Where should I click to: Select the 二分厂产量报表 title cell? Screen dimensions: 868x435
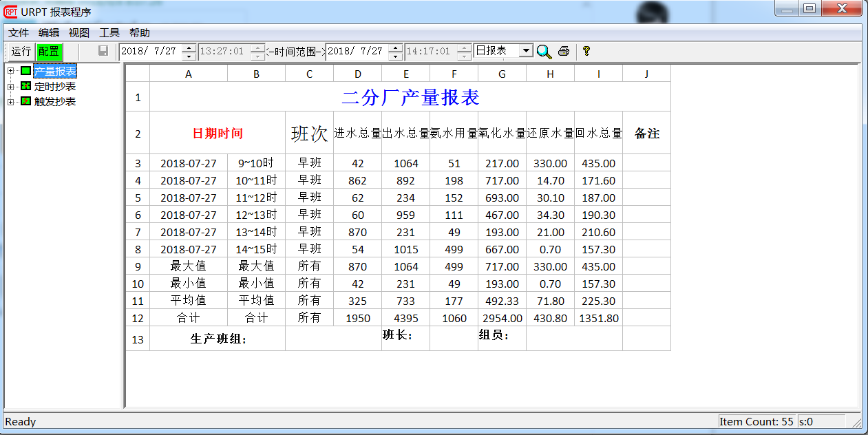tap(410, 97)
